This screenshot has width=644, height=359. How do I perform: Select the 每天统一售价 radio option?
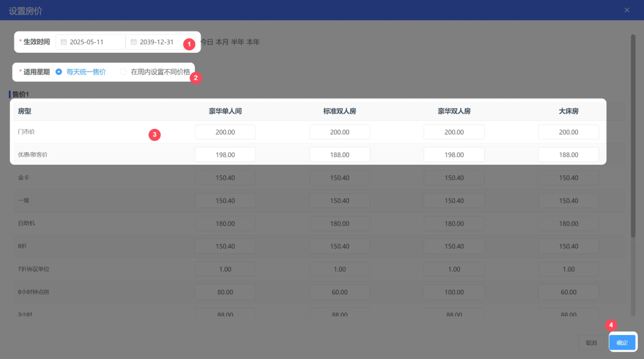coord(59,72)
